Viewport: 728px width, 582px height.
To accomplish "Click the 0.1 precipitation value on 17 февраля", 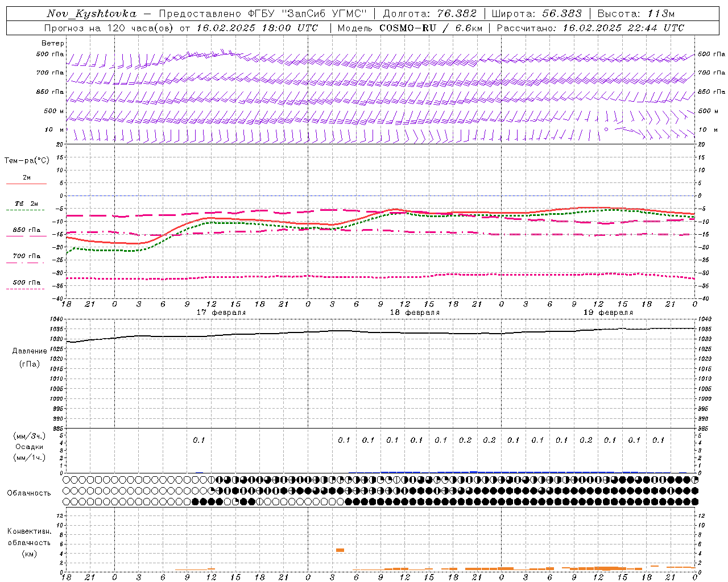I will point(198,440).
